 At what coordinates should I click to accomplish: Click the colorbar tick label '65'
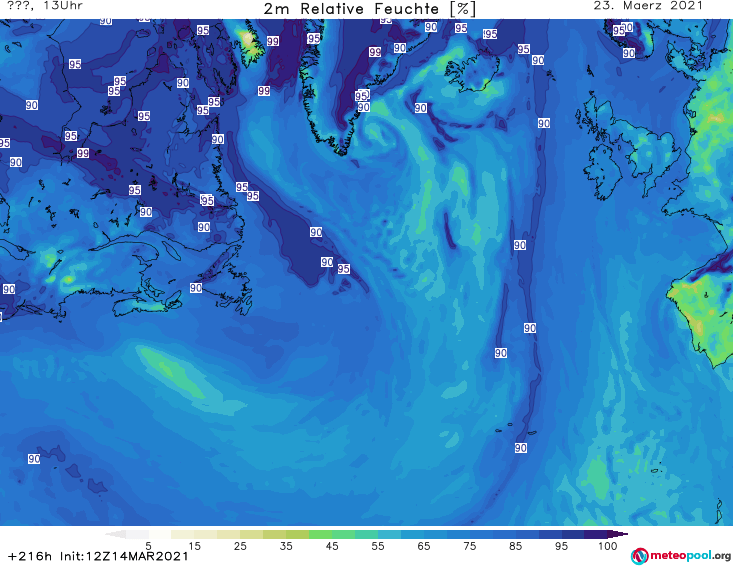(x=424, y=545)
